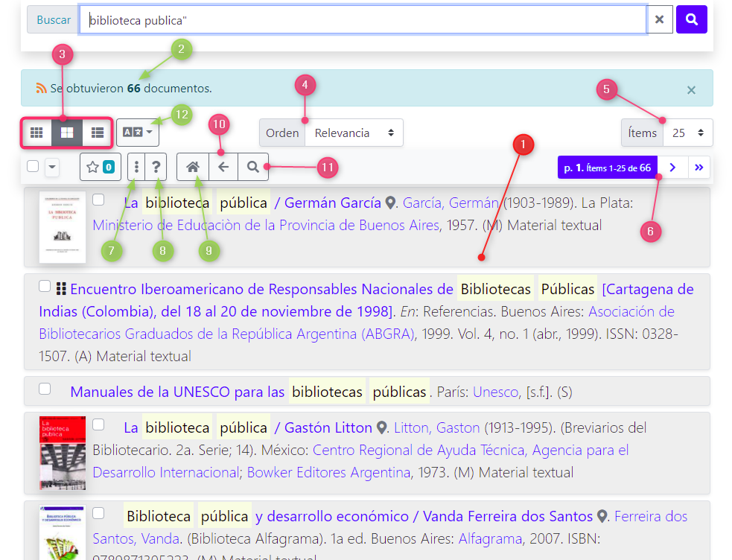Clear the search field with the X icon
The width and height of the screenshot is (732, 560).
tap(659, 19)
